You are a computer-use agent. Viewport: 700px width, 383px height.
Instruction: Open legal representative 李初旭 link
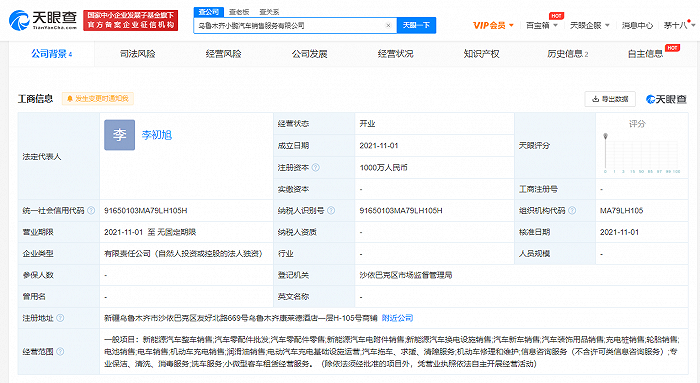(157, 135)
